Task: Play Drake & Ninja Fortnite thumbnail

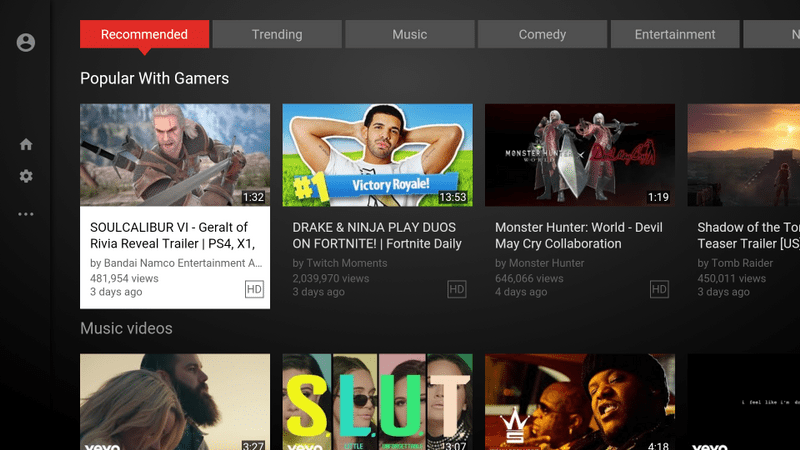Action: 378,155
